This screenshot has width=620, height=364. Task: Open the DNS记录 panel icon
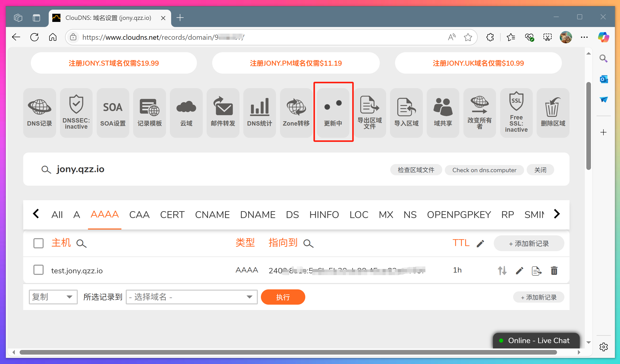[39, 112]
